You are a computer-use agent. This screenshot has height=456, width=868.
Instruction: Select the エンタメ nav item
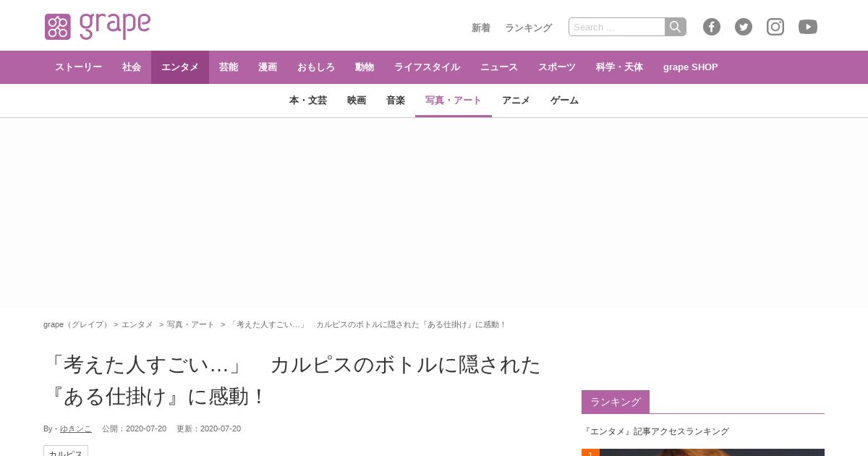coord(180,67)
